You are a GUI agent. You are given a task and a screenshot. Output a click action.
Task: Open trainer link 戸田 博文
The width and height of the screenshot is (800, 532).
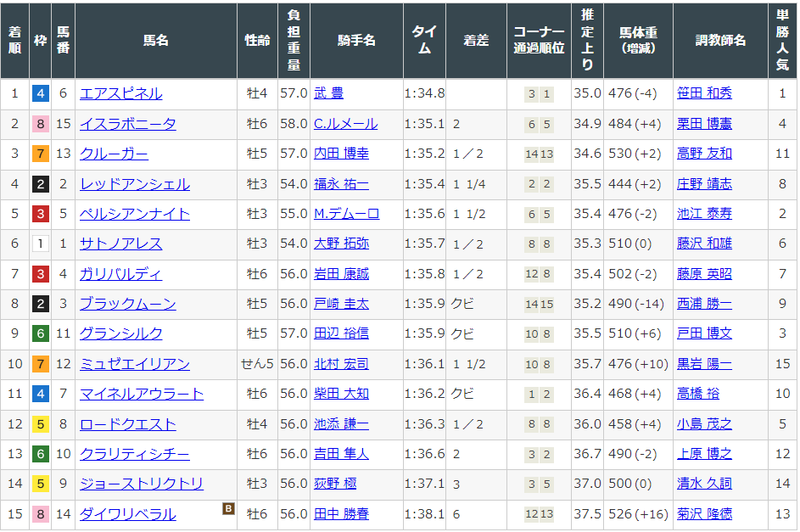click(x=704, y=333)
